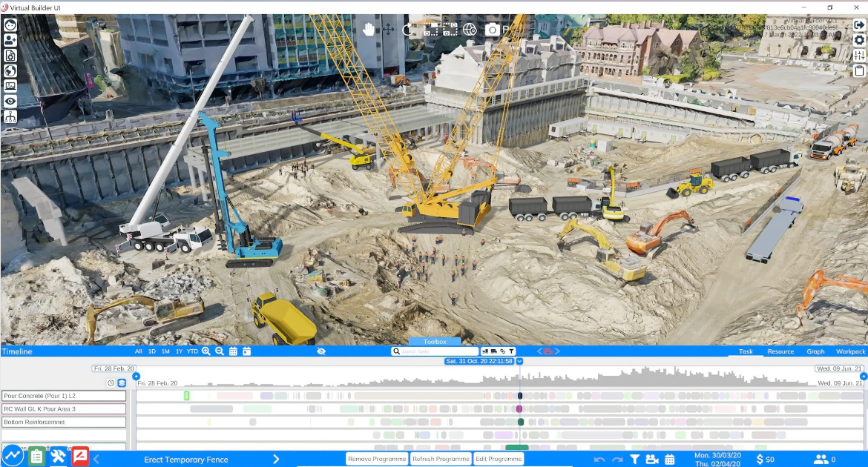Switch to the Graph tab
This screenshot has width=868, height=467.
pyautogui.click(x=815, y=351)
